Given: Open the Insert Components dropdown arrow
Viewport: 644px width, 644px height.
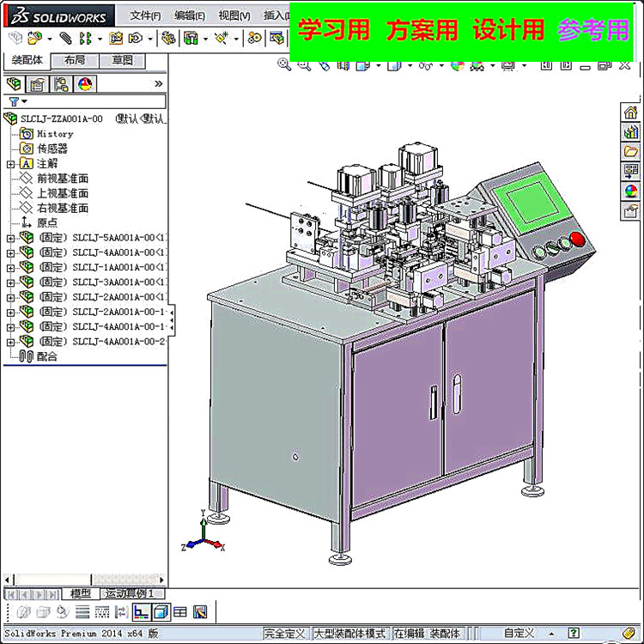Looking at the screenshot, I should pyautogui.click(x=50, y=39).
